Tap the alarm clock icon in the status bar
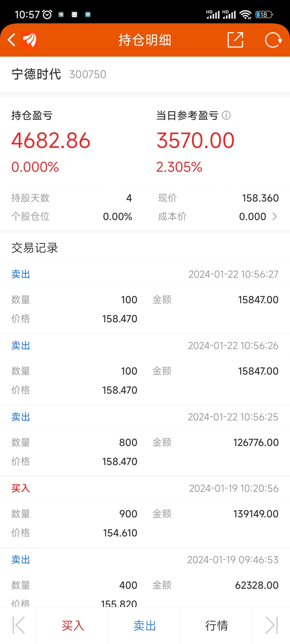 tap(48, 14)
